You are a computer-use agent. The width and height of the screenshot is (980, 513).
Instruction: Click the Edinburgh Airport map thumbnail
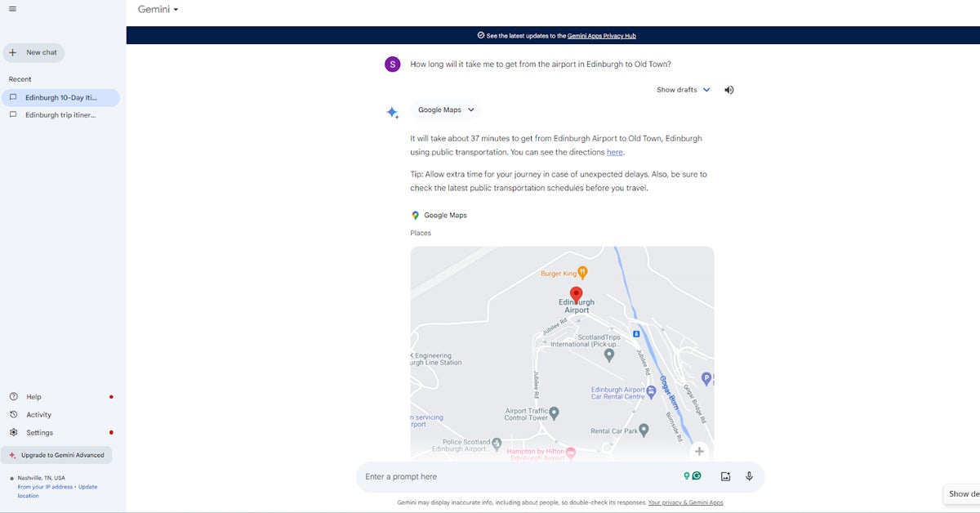[x=562, y=354]
